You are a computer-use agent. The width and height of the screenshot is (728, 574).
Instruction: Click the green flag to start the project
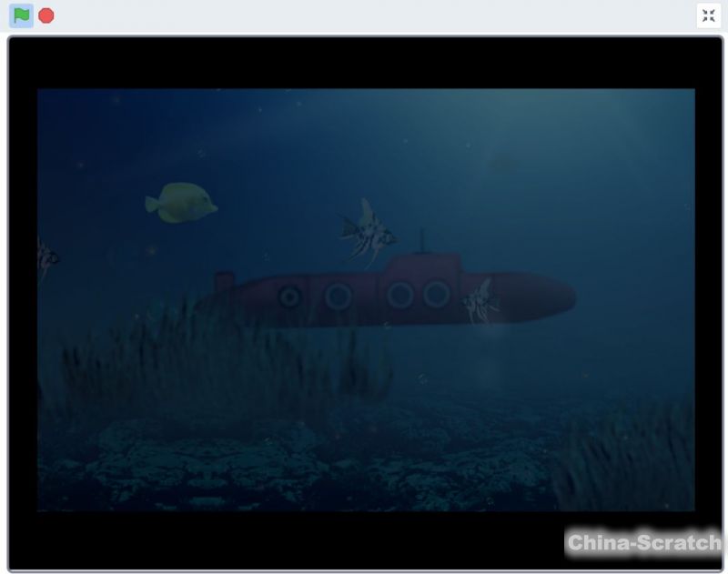point(22,15)
